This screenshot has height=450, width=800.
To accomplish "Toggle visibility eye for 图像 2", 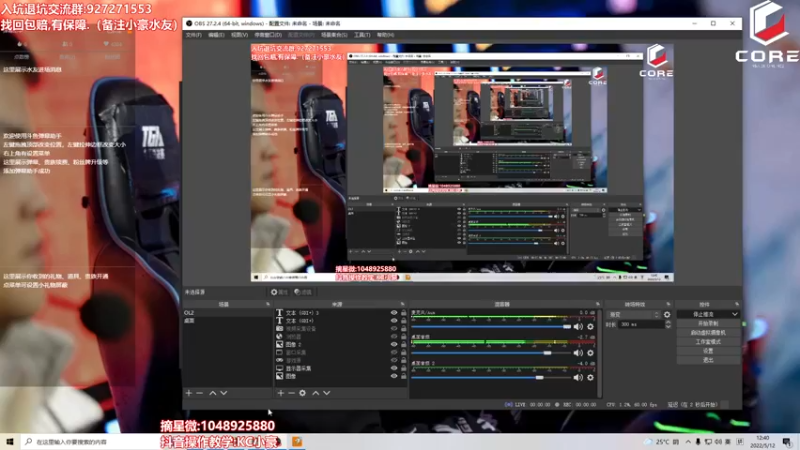I will (394, 344).
